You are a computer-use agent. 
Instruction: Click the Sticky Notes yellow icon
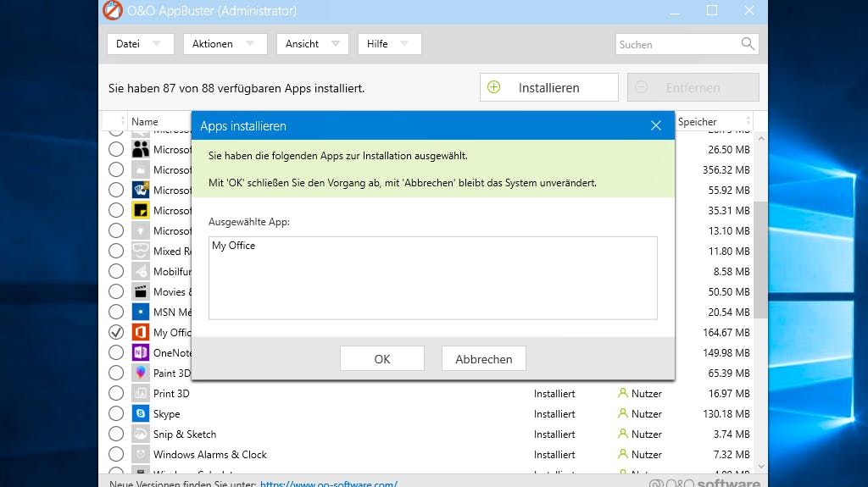[x=141, y=210]
